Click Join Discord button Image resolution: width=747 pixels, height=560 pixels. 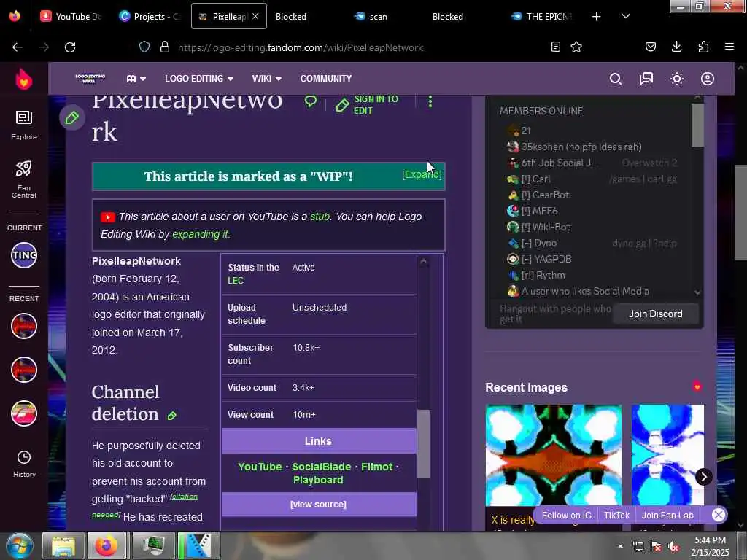656,314
